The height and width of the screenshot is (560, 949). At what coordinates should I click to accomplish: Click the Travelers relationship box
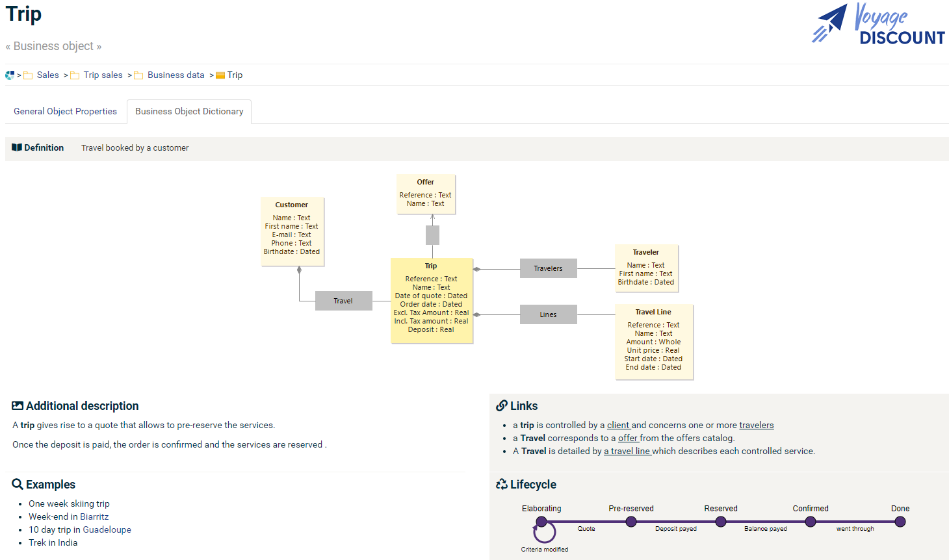548,268
